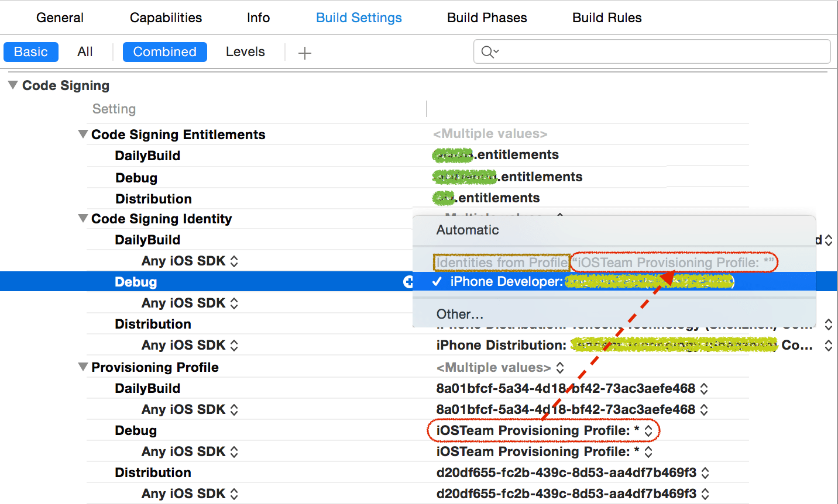Open the Capabilities tab
The image size is (838, 504).
pyautogui.click(x=166, y=18)
